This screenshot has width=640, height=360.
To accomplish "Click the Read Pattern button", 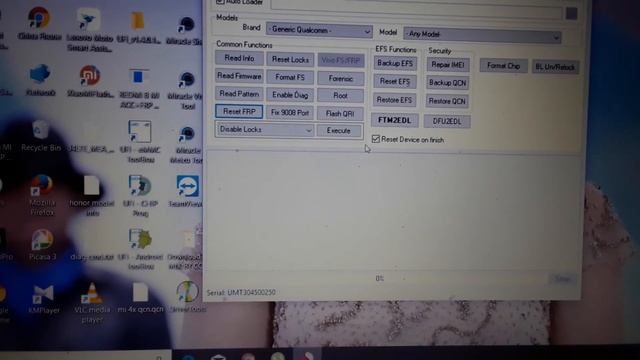I will point(239,94).
